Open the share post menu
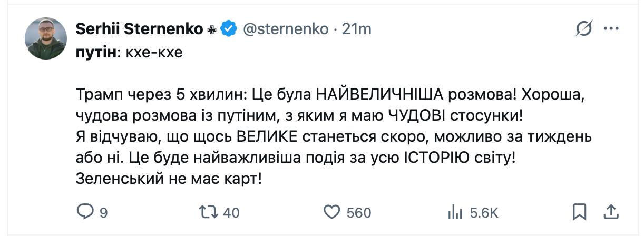 pos(611,211)
